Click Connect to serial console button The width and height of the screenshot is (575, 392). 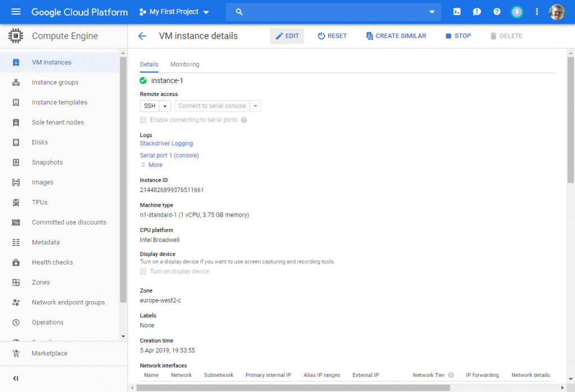tap(212, 106)
